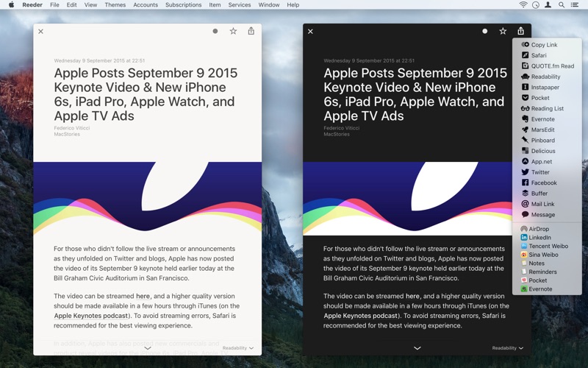Image resolution: width=588 pixels, height=368 pixels.
Task: Toggle the read/unread dot in light window
Action: tap(215, 32)
